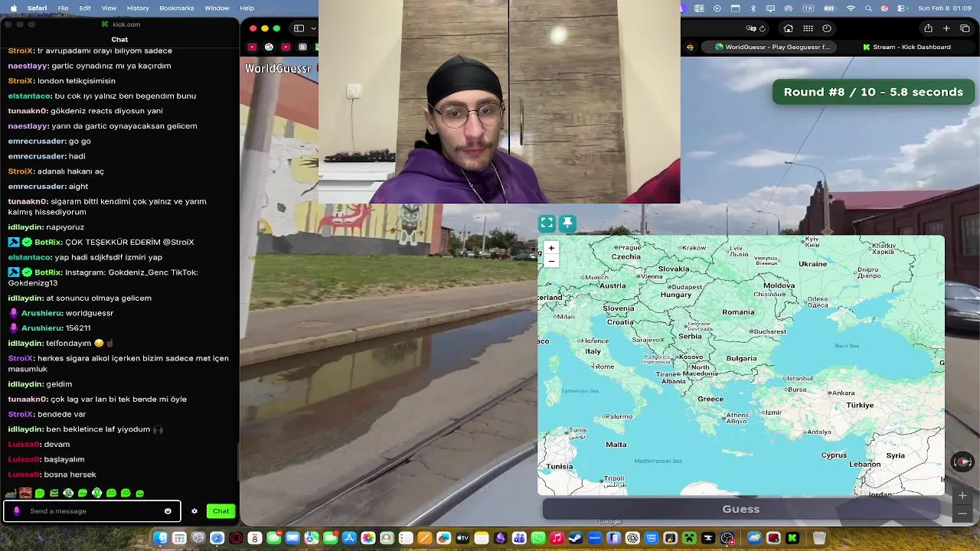Click the Safari share icon
This screenshot has height=551, width=980.
[x=928, y=28]
